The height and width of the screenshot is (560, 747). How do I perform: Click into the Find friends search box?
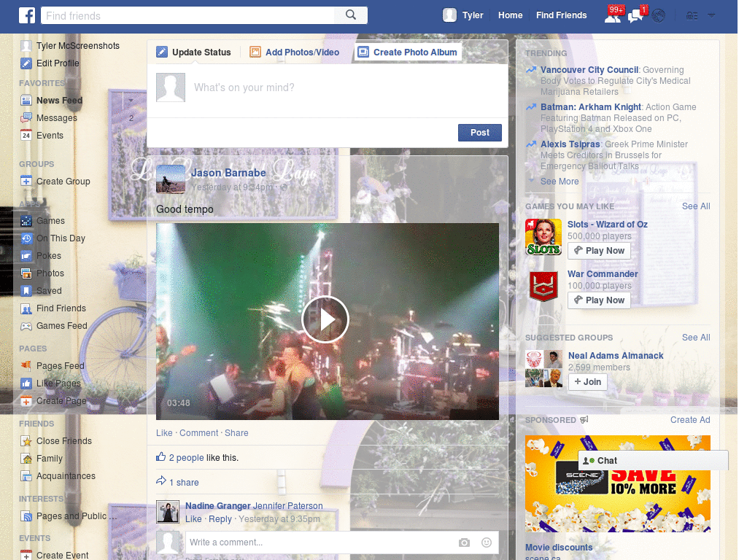[x=187, y=15]
